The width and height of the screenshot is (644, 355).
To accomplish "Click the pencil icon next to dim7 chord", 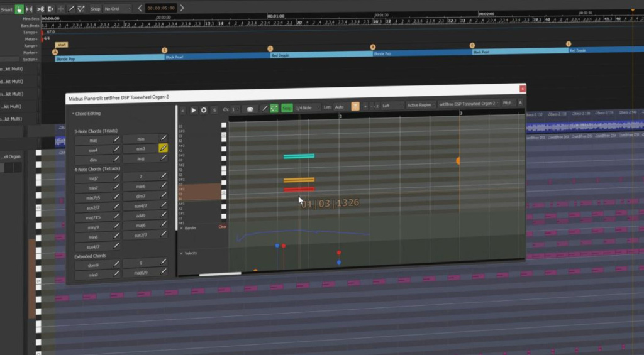I will tap(164, 195).
